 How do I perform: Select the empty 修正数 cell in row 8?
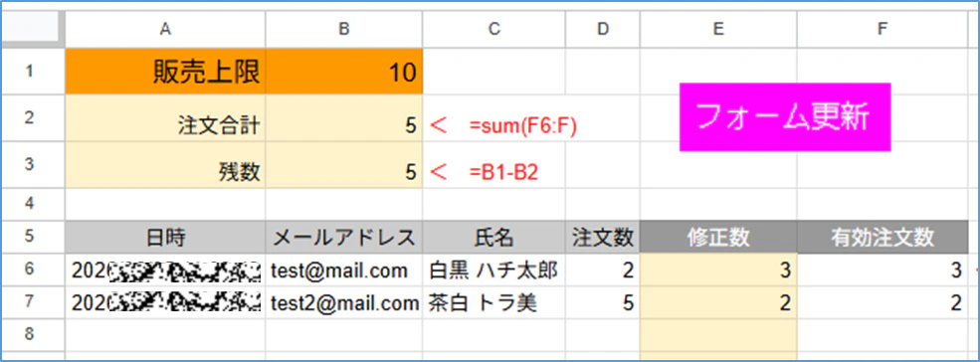(718, 334)
